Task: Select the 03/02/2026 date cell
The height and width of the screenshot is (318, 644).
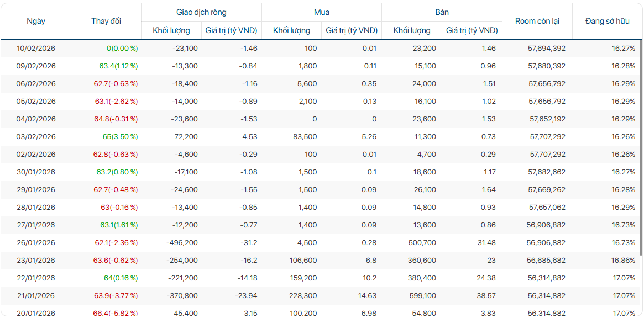Action: click(x=36, y=137)
